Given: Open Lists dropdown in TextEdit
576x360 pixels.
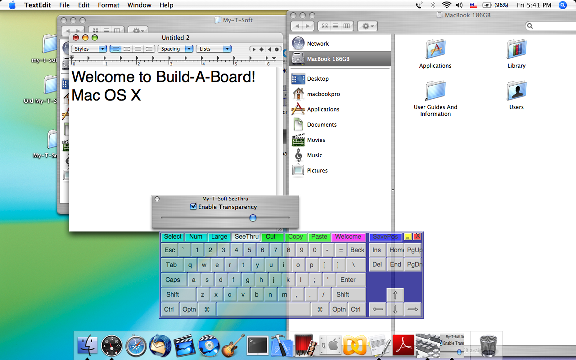Looking at the screenshot, I should 214,48.
